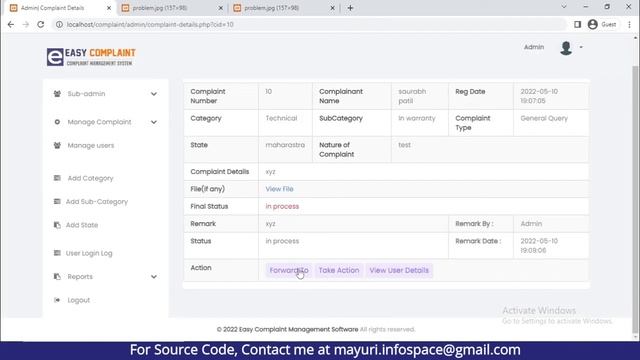Open Add Category menu item
640x360 pixels.
click(x=90, y=178)
